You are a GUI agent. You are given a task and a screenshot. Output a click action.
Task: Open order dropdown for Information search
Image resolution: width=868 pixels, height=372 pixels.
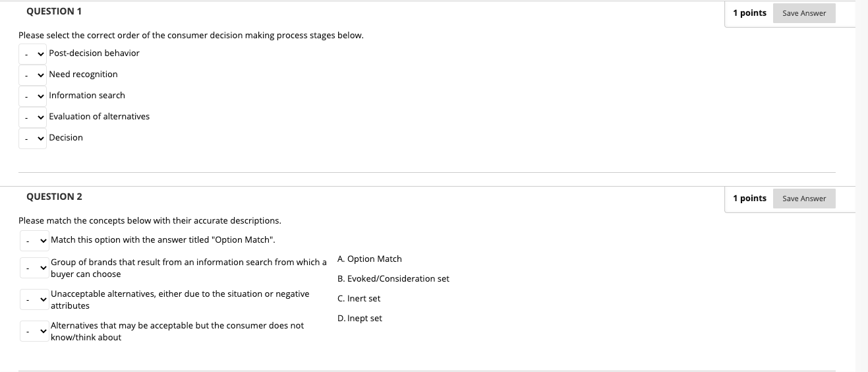pyautogui.click(x=33, y=96)
